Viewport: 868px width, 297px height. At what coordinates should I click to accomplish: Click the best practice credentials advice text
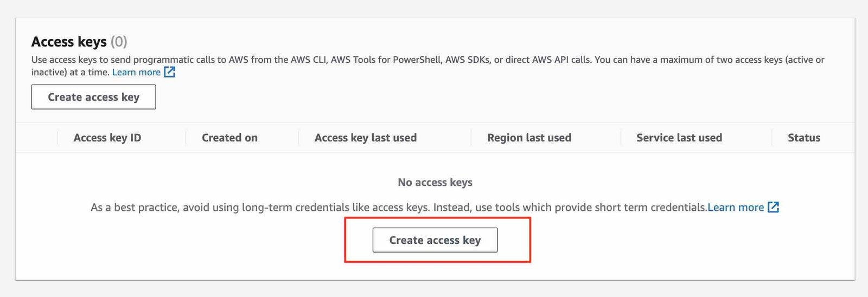pyautogui.click(x=399, y=207)
